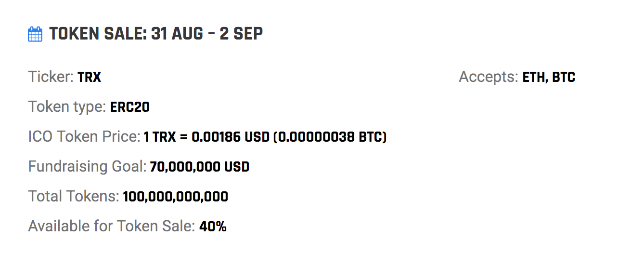Select the ETH, BTC accepted currencies
This screenshot has height=267, width=644.
click(549, 77)
